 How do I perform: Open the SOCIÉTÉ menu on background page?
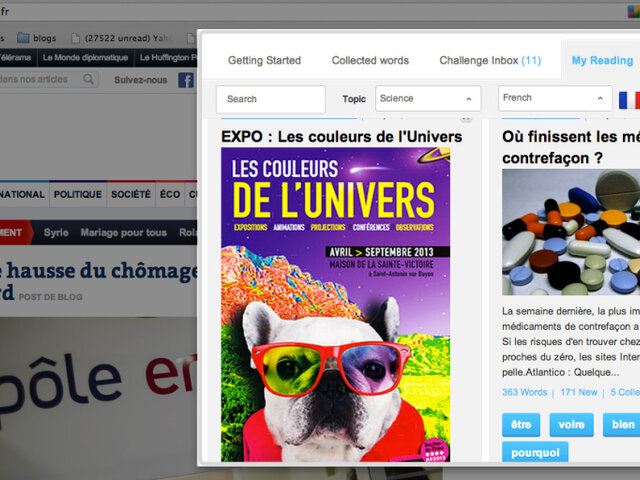[x=131, y=194]
